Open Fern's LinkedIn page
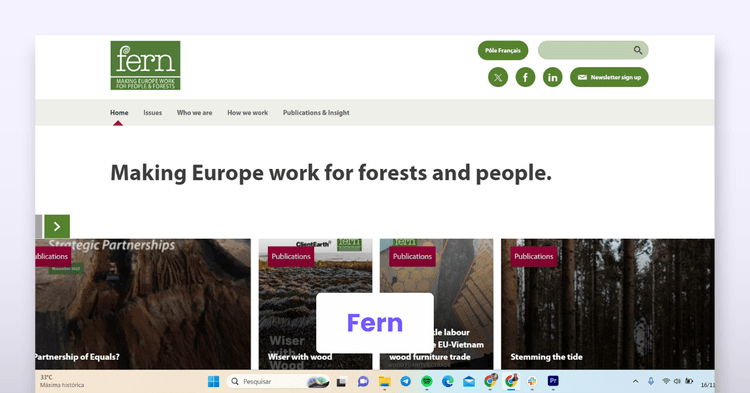This screenshot has height=393, width=750. click(x=552, y=77)
